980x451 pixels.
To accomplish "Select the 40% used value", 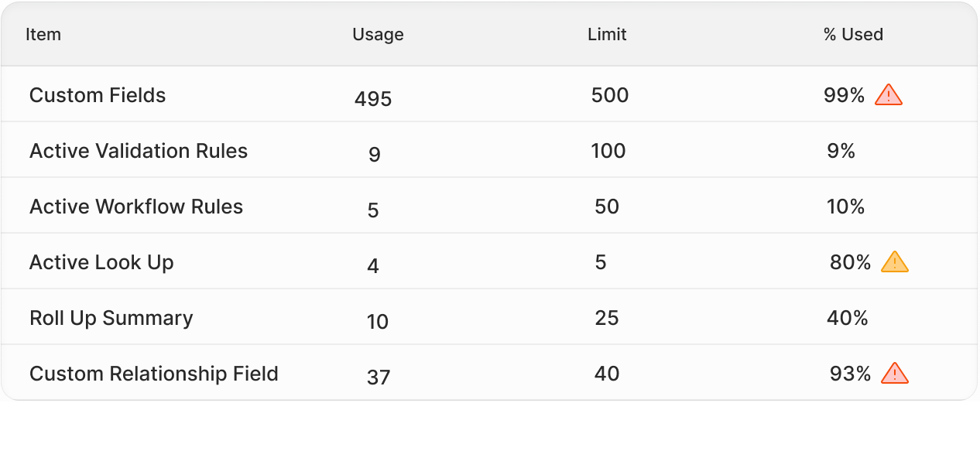I will click(848, 318).
